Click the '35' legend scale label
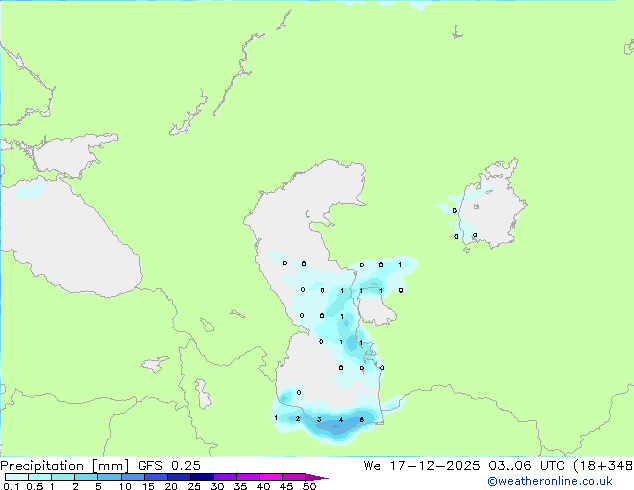Screen dimensions: 634x490 (x=240, y=486)
